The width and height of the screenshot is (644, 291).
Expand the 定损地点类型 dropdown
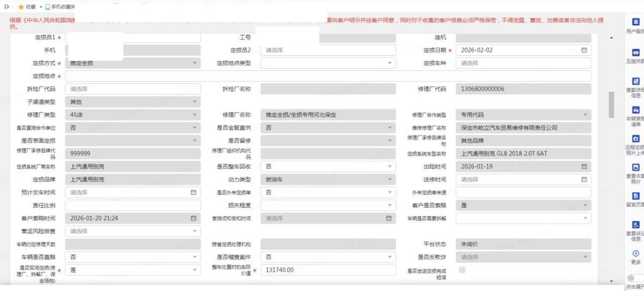[x=328, y=63]
